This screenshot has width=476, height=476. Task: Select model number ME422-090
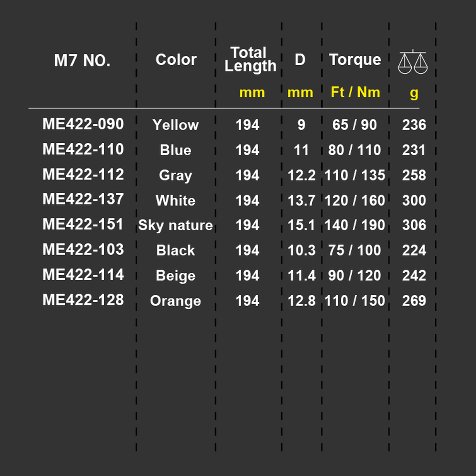[x=83, y=124]
